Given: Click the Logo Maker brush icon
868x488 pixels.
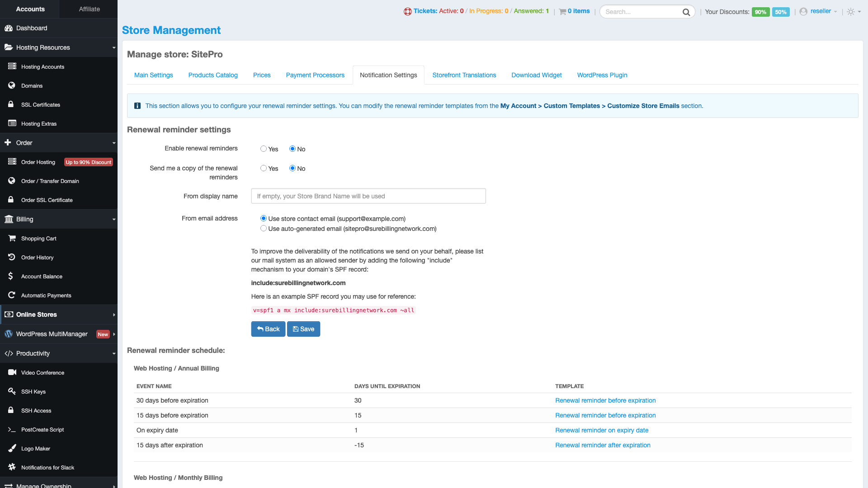Looking at the screenshot, I should coord(12,448).
